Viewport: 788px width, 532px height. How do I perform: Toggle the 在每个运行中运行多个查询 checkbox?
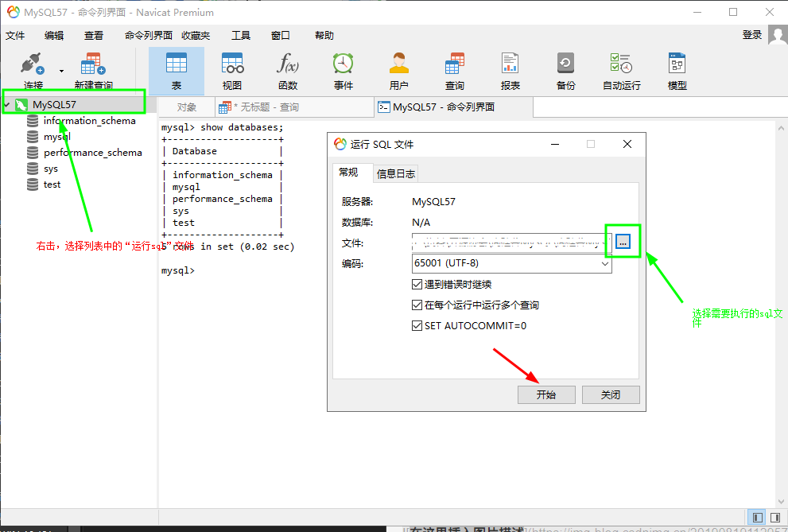417,305
